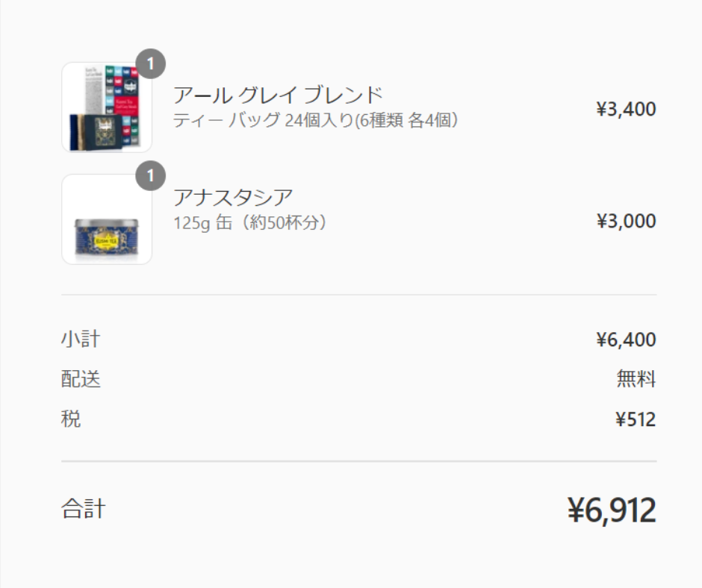Click the 無料 free shipping value
Image resolution: width=702 pixels, height=588 pixels.
pyautogui.click(x=636, y=378)
